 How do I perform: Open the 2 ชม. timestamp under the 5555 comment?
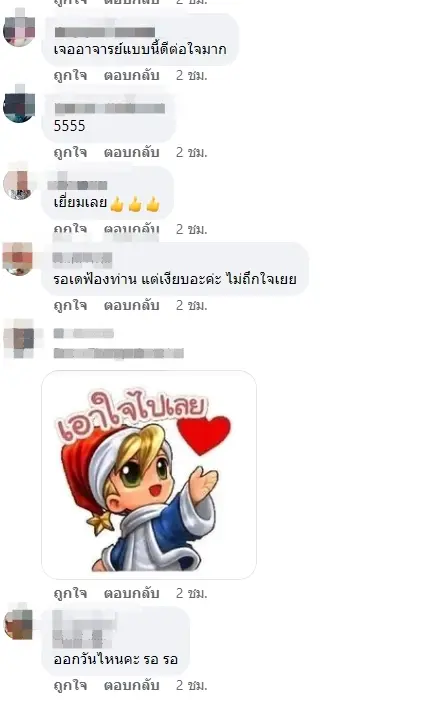191,152
